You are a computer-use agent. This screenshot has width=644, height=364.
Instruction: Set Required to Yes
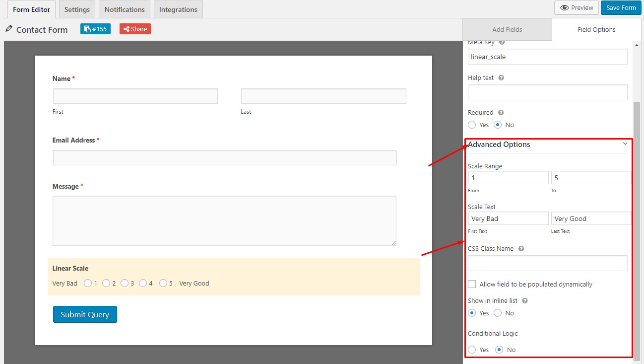[472, 125]
